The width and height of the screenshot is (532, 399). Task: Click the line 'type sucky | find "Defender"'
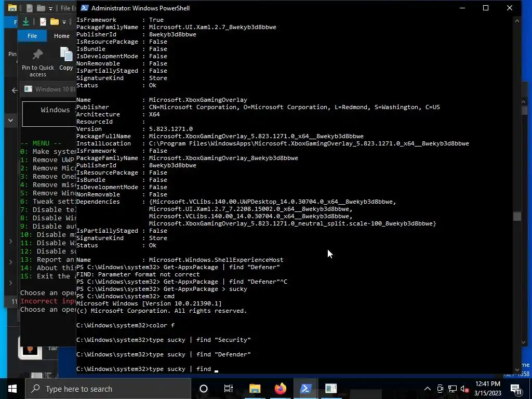(164, 354)
